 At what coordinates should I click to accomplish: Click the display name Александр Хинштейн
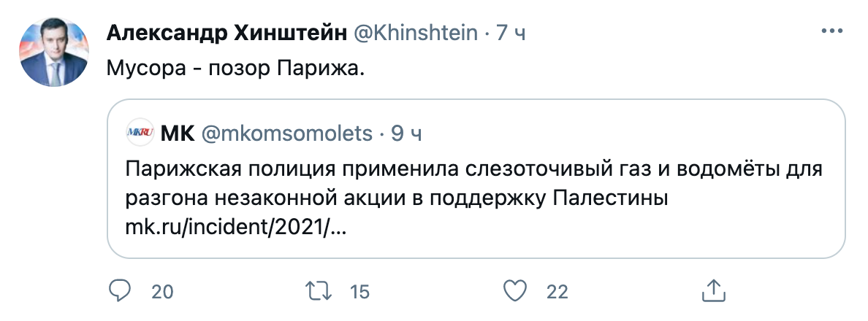click(x=226, y=33)
